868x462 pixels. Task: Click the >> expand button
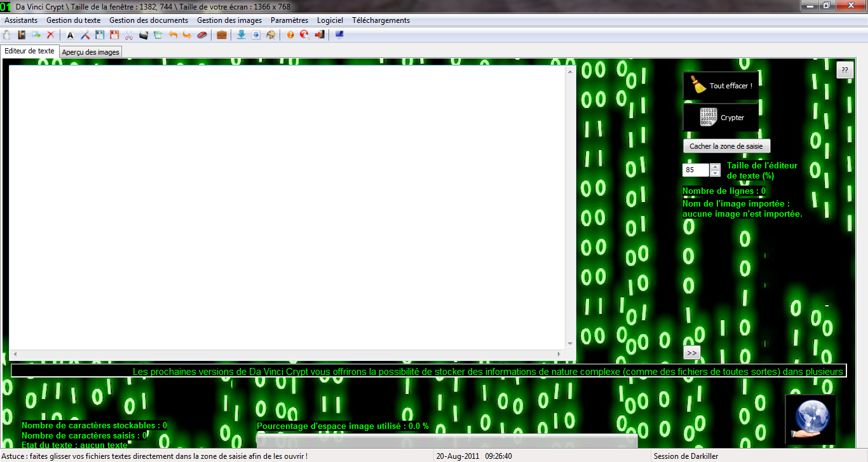691,353
